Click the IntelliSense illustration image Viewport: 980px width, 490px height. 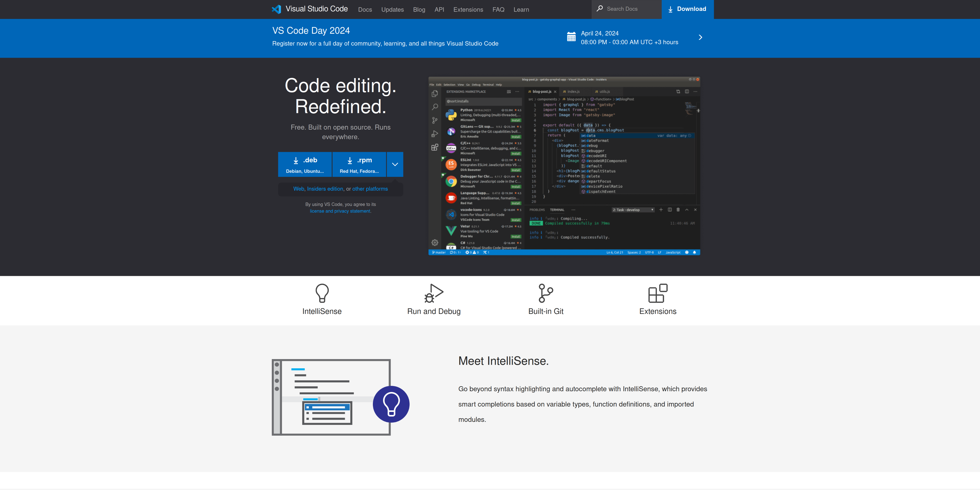(340, 397)
